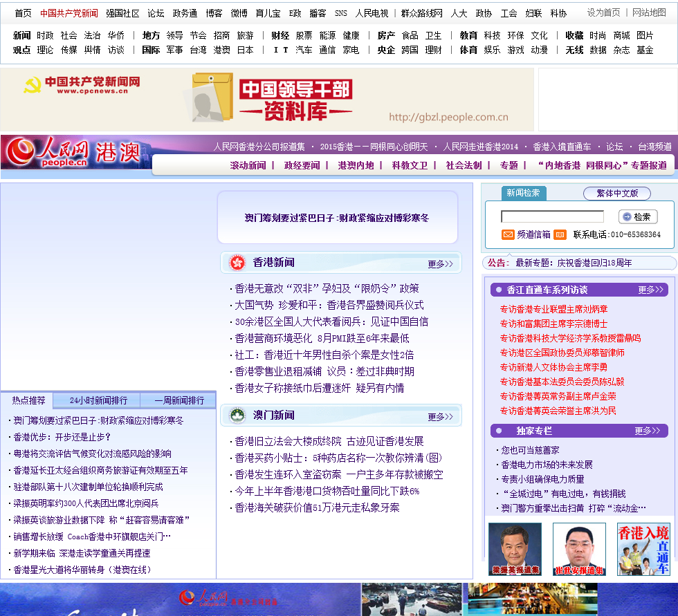
Task: Open 香港营商环境恶化 PMI article
Action: coord(322,338)
